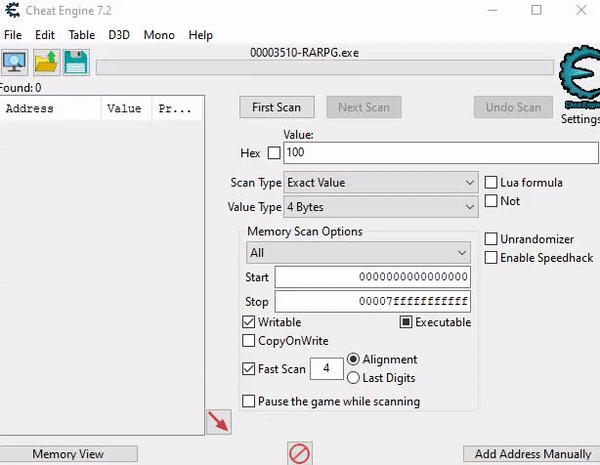The image size is (600, 465).
Task: Click Add Address Manually button
Action: click(x=533, y=454)
